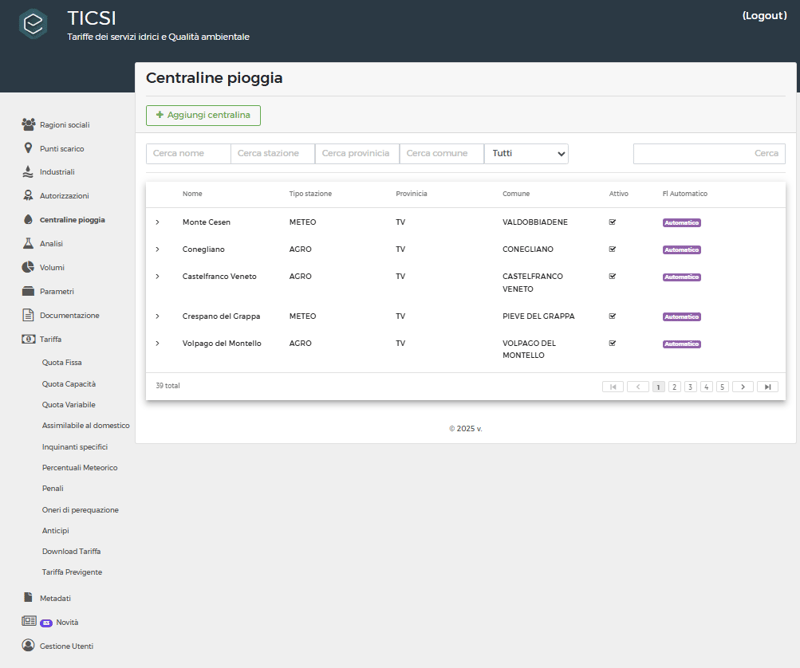
Task: Click the Gestione Utenti user icon
Action: tap(28, 646)
